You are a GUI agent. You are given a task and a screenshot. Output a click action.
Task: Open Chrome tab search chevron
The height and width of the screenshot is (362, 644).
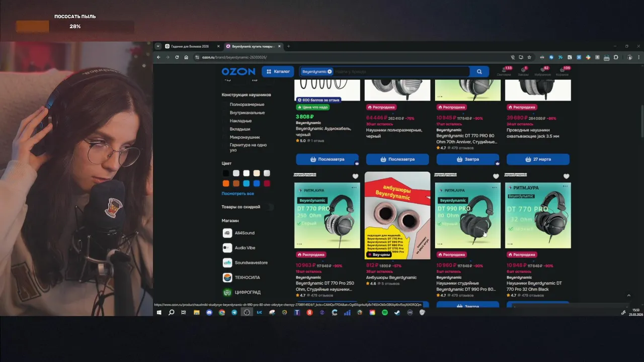pos(158,46)
